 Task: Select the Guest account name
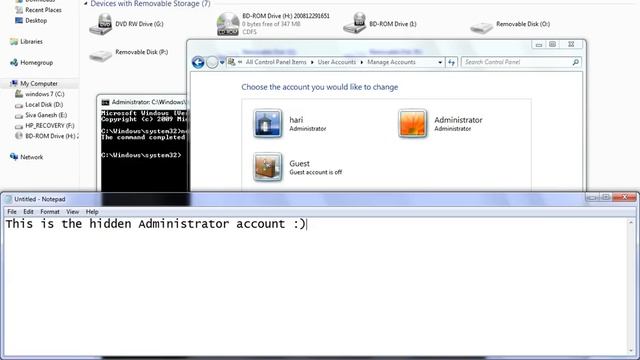(299, 163)
